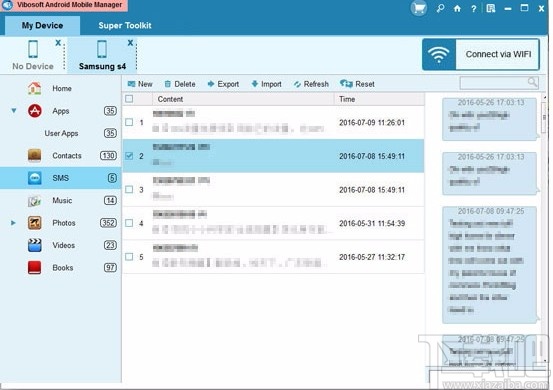Click the red Books icon
Screen dimensions: 553x390
34,268
